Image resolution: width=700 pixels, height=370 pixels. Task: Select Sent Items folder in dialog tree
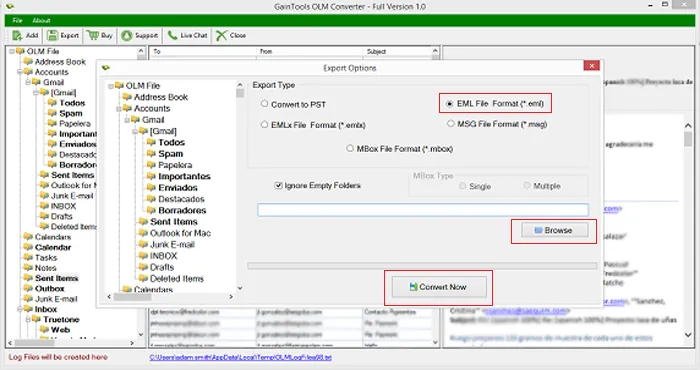click(x=174, y=222)
